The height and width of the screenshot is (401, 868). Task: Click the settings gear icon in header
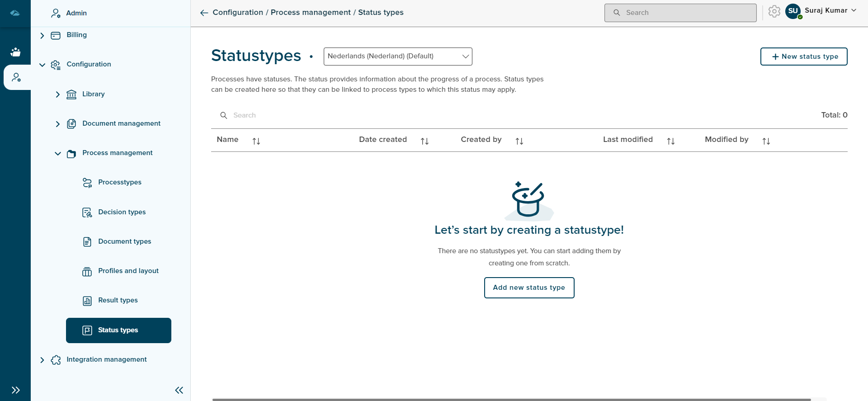pos(774,12)
